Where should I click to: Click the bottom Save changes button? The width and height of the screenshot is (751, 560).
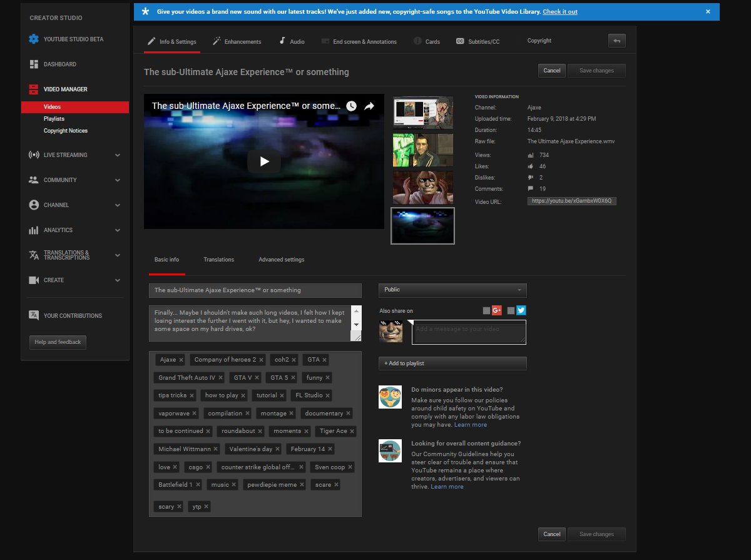[596, 534]
